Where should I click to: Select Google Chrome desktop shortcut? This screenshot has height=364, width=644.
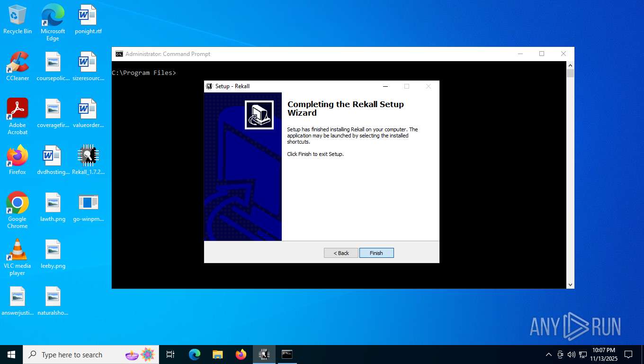tap(18, 210)
